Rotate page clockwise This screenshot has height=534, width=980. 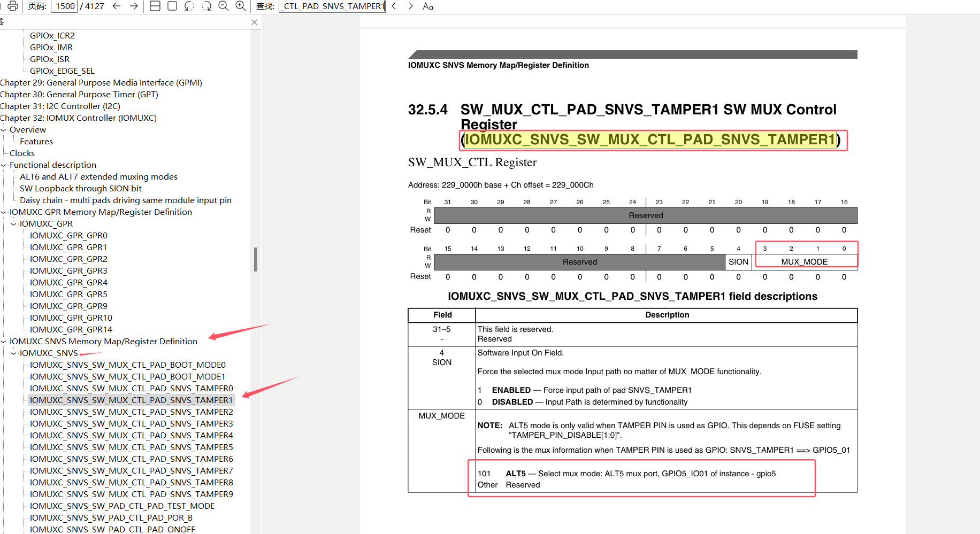coord(206,6)
